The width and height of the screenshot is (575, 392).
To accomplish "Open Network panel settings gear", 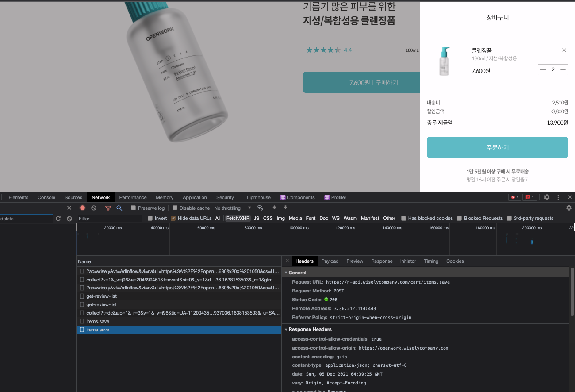I will 569,208.
